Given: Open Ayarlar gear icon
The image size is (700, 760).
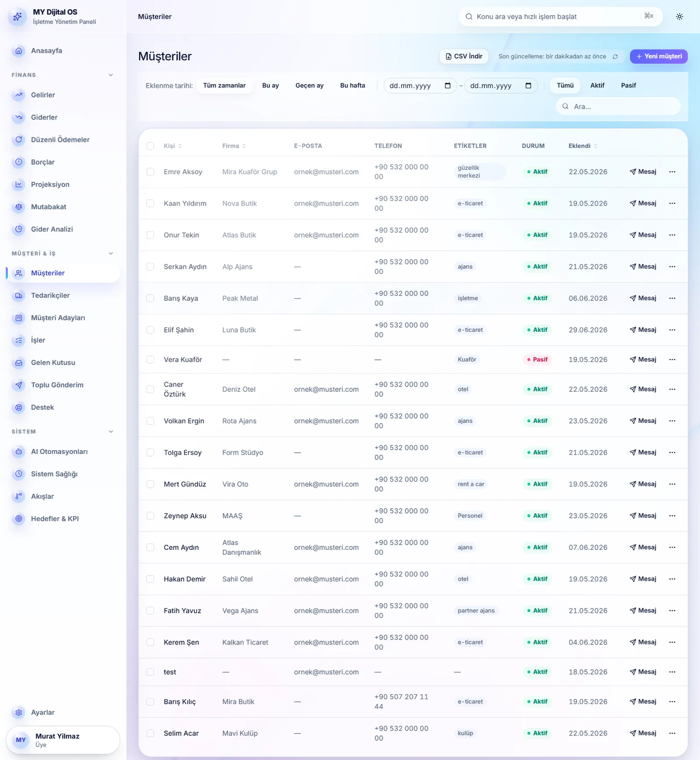Looking at the screenshot, I should click(x=19, y=713).
